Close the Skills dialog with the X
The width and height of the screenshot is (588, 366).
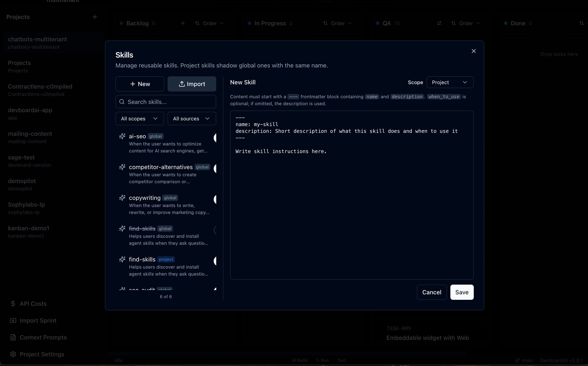click(474, 51)
